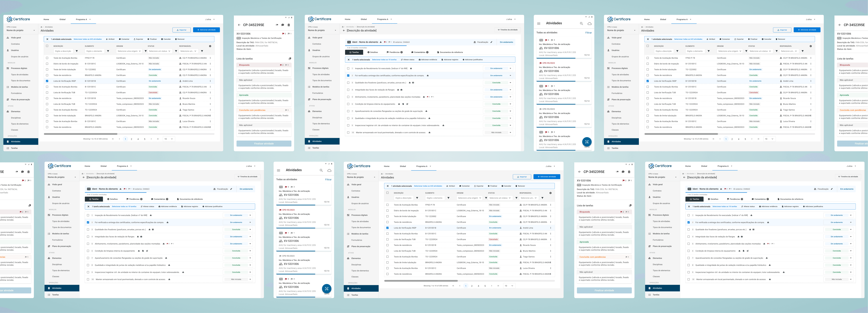The height and width of the screenshot is (313, 868).
Task: Switch to Detalhes tab in top-middle desktop
Action: click(373, 52)
